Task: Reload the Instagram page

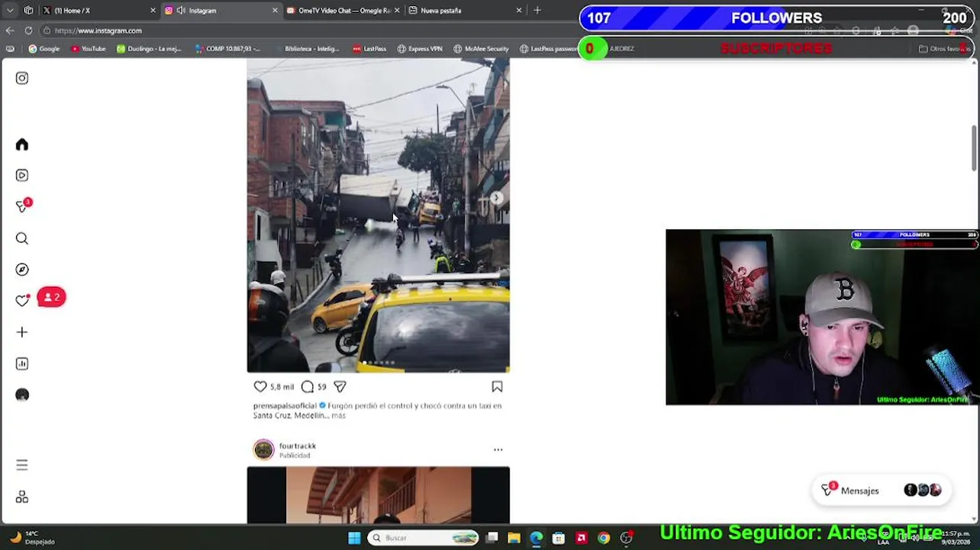Action: tap(28, 31)
